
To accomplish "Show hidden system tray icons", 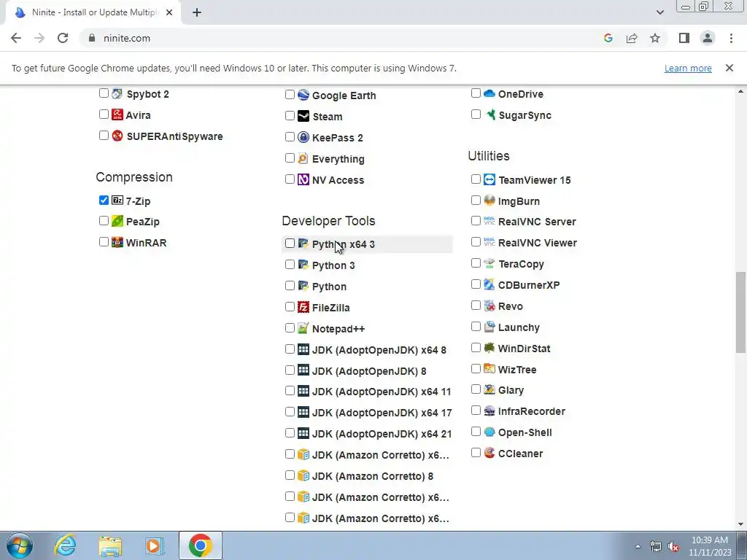I will coord(638,546).
